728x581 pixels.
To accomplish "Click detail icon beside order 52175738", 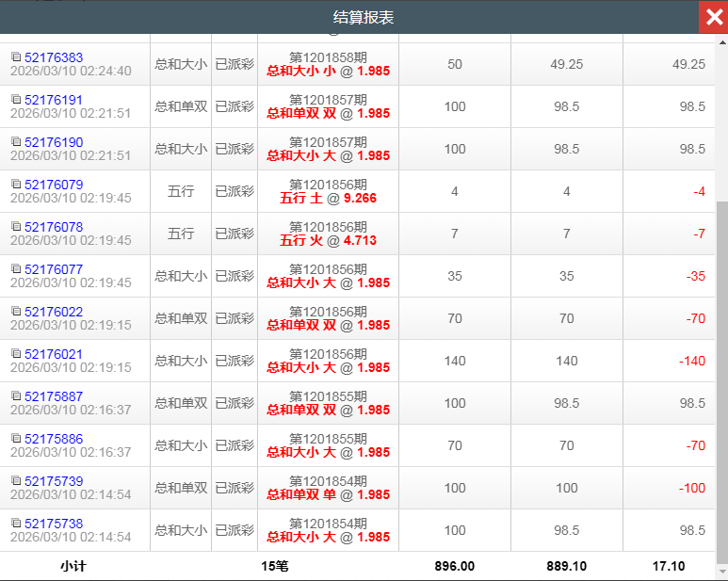I will [x=16, y=523].
